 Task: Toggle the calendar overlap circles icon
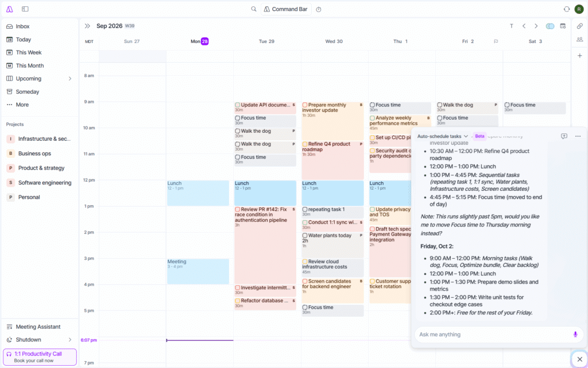click(x=550, y=26)
